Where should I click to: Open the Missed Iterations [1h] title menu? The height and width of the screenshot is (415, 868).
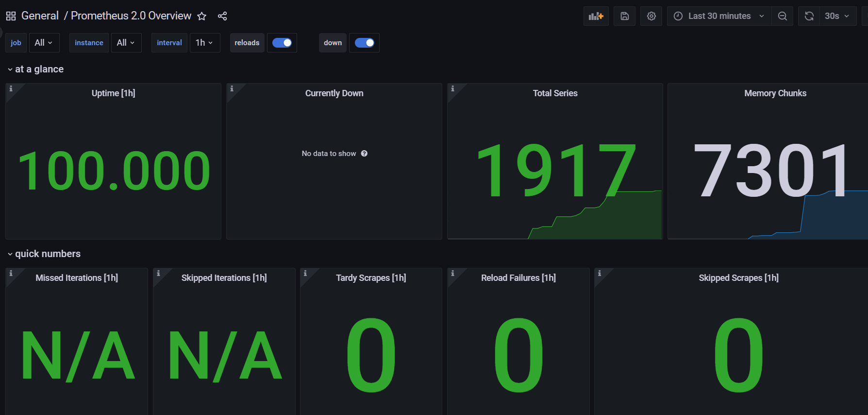[77, 278]
